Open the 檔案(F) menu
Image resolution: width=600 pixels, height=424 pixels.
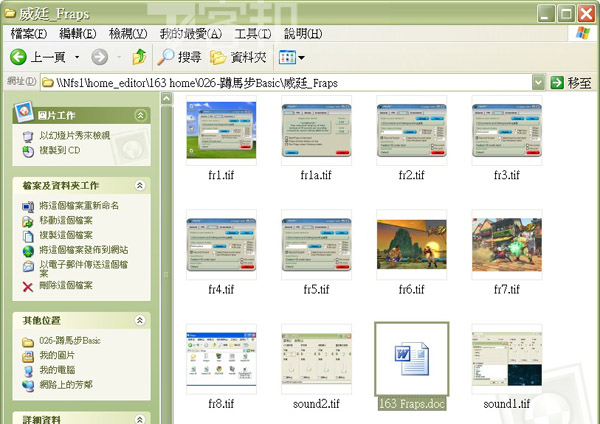coord(29,34)
